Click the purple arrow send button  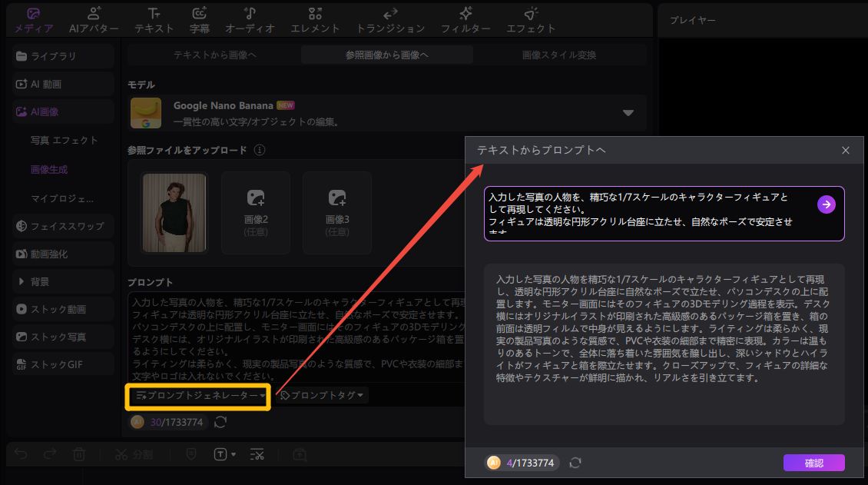pos(826,204)
